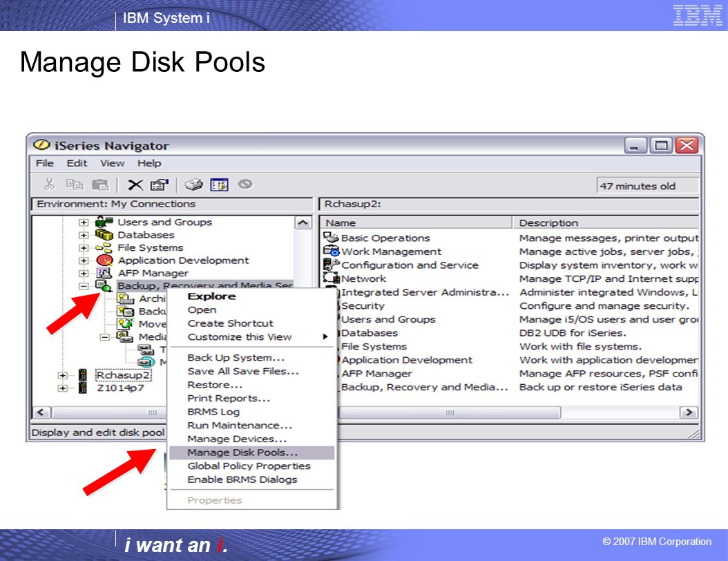Expand the File Systems tree node

coord(83,248)
